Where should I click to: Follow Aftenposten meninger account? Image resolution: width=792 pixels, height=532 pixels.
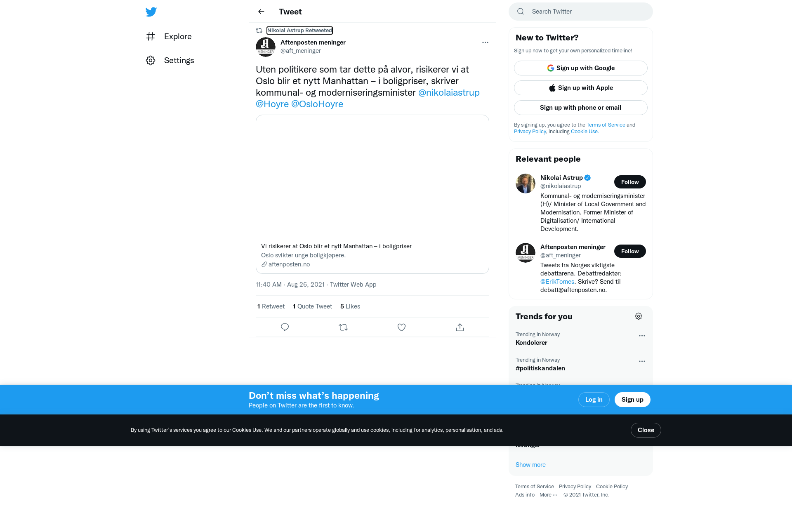[630, 251]
